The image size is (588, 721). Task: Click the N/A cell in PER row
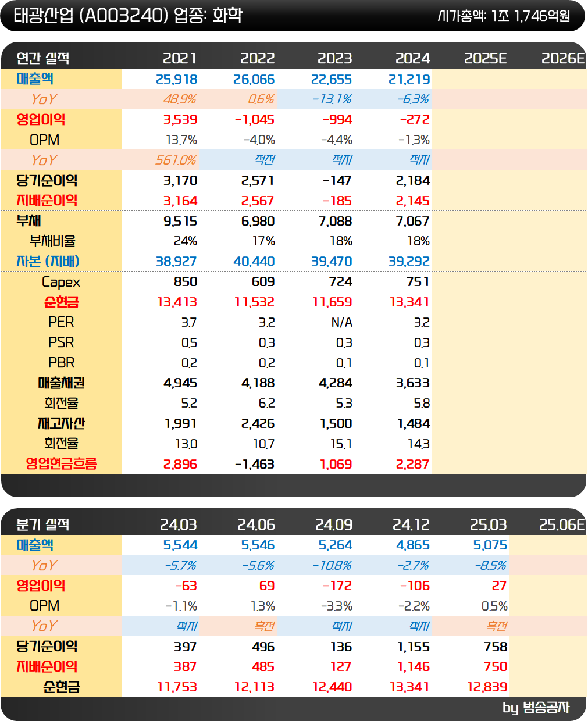point(342,323)
